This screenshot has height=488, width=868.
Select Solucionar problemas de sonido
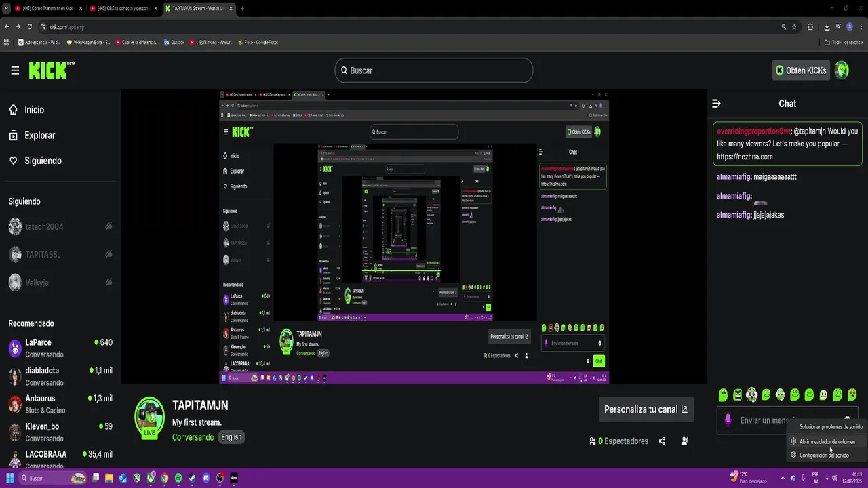827,427
